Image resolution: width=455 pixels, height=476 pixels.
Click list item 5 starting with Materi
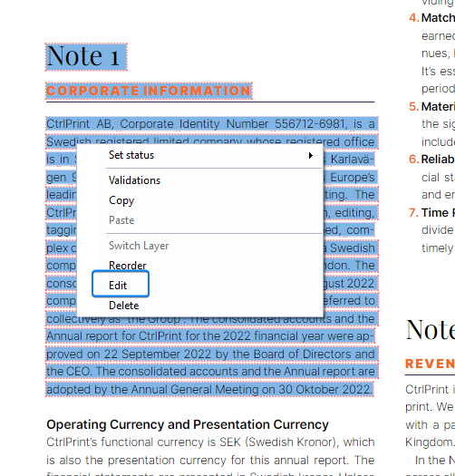click(x=431, y=107)
